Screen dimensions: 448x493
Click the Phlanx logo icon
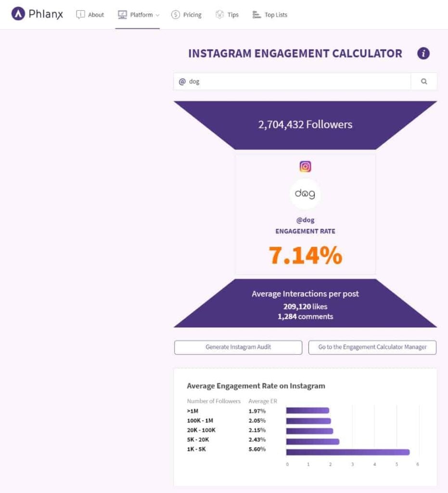18,13
